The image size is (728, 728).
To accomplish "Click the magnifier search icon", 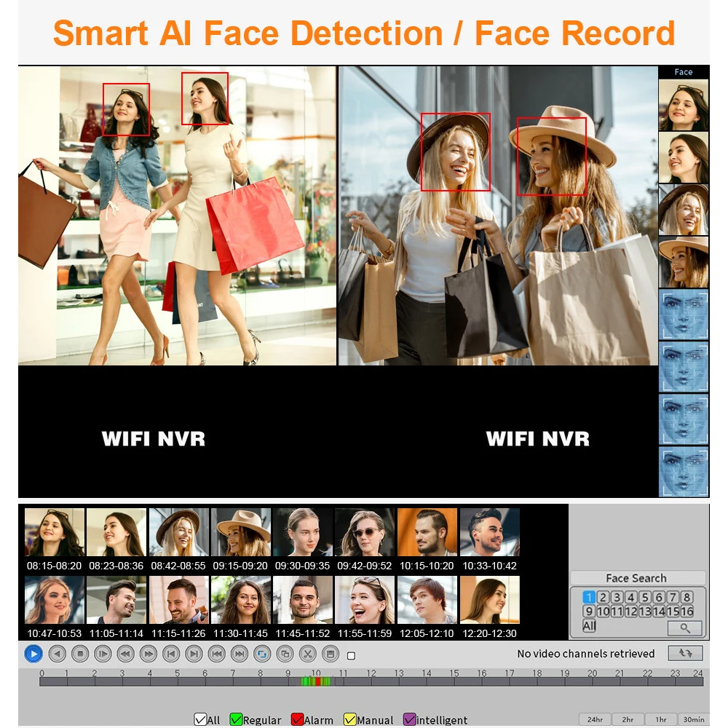I will tap(684, 628).
